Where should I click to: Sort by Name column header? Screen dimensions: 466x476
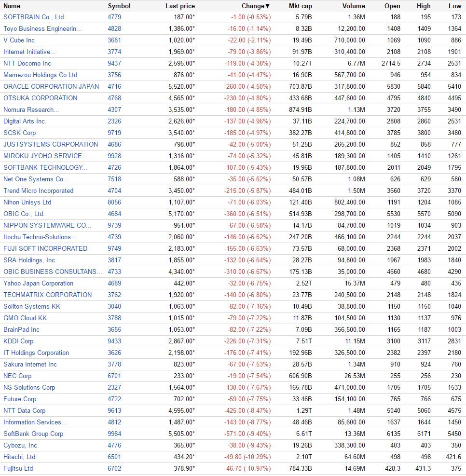tap(12, 6)
